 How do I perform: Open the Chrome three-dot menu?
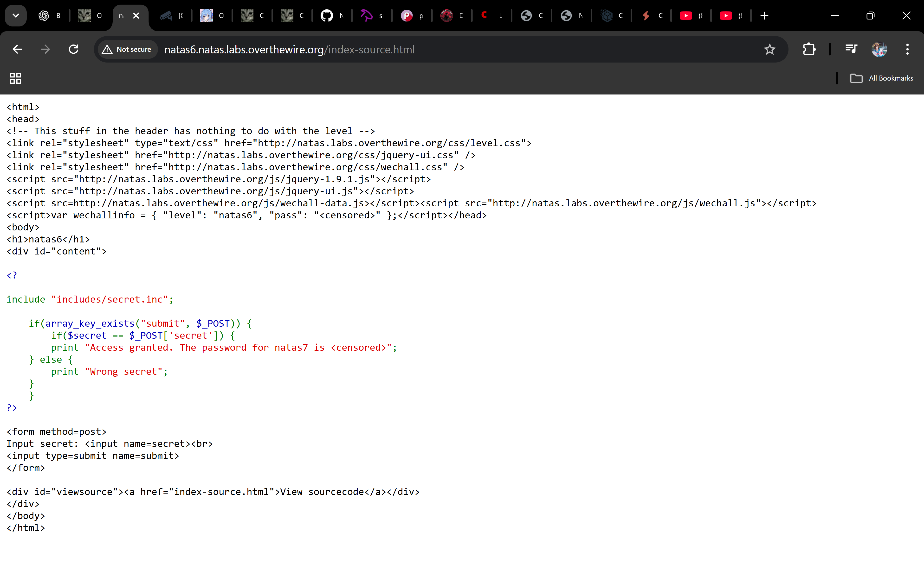(907, 49)
